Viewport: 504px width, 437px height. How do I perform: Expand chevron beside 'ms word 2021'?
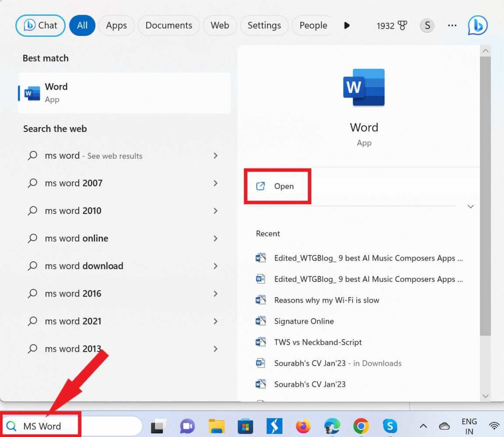point(216,321)
